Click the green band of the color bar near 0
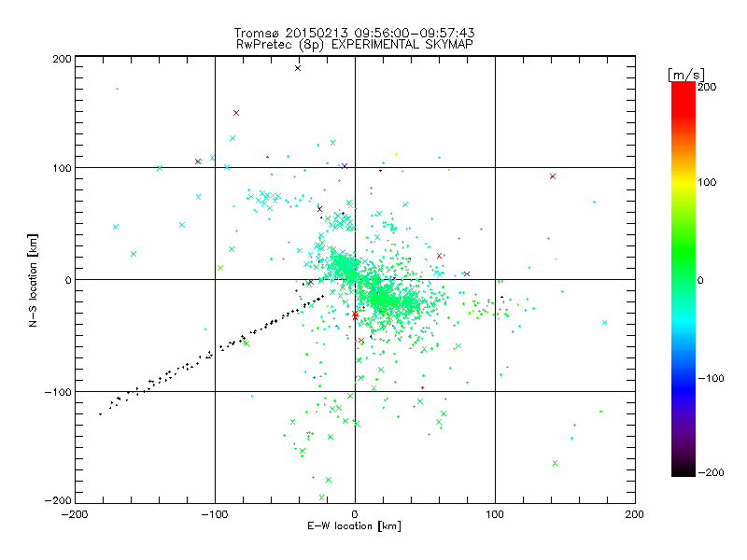The width and height of the screenshot is (747, 560). [x=684, y=279]
